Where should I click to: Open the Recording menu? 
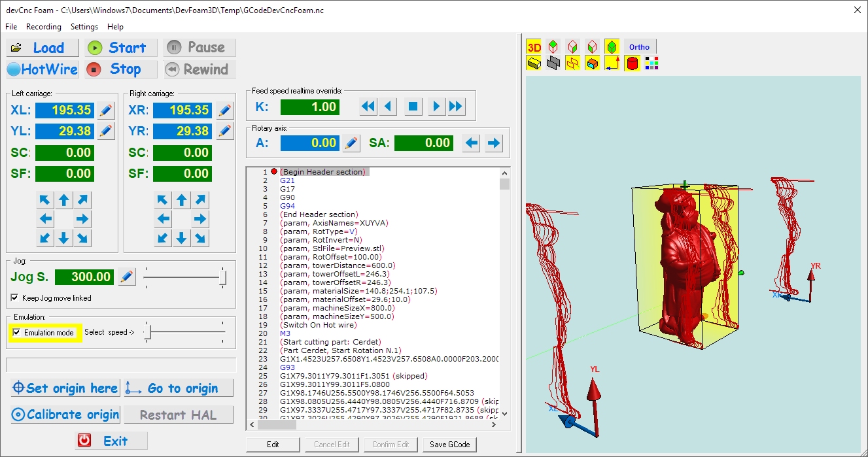[x=44, y=27]
